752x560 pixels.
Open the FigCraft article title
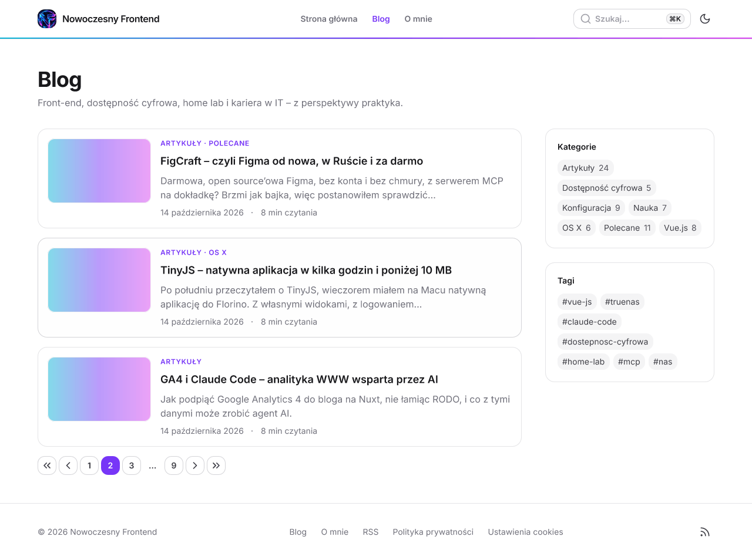click(291, 161)
